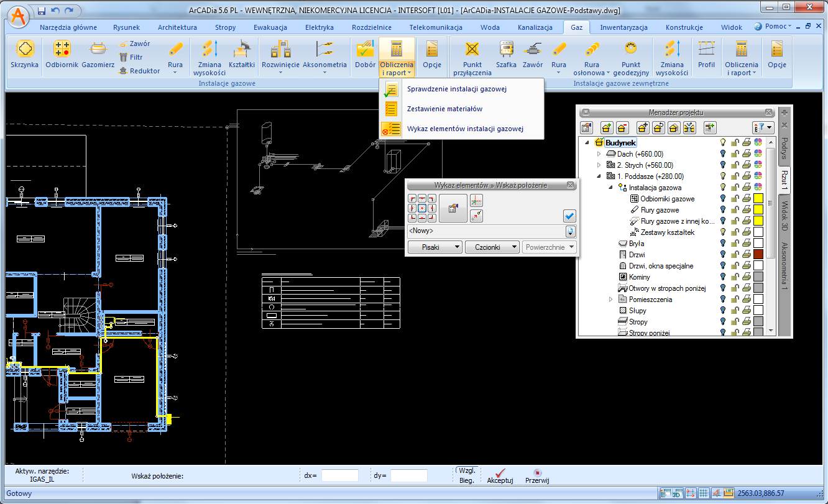Insert a Filtr element

[131, 57]
